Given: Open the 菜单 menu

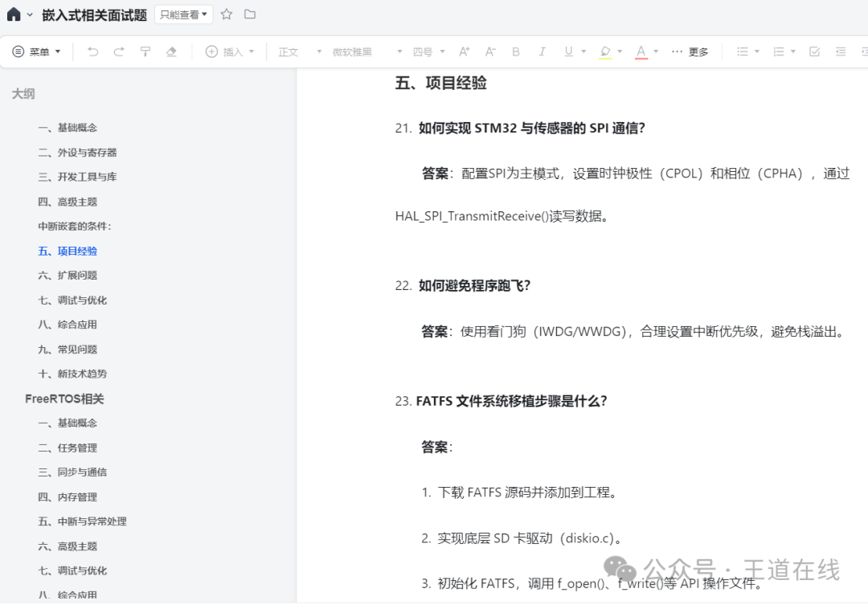Looking at the screenshot, I should pos(37,51).
